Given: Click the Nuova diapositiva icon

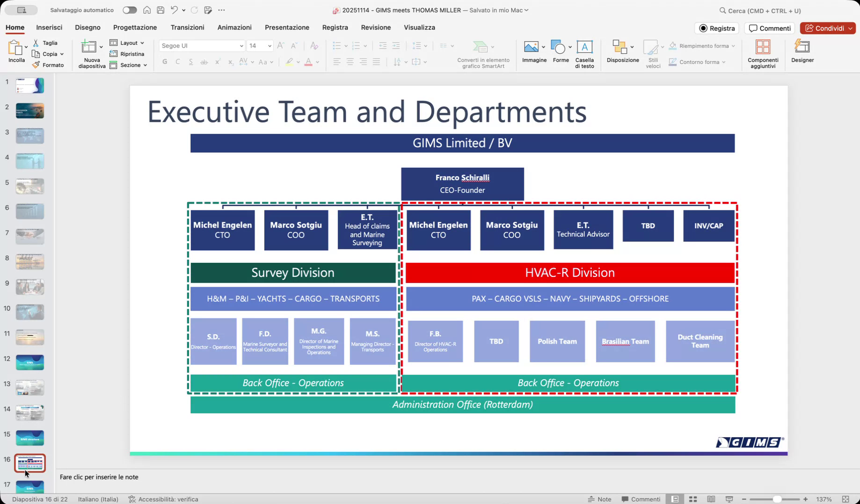Looking at the screenshot, I should point(89,47).
